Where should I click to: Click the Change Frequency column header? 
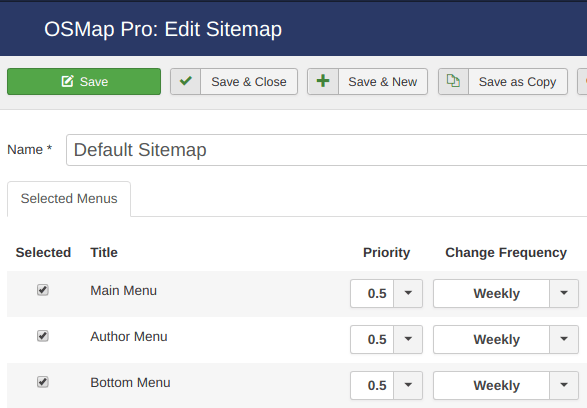(506, 253)
